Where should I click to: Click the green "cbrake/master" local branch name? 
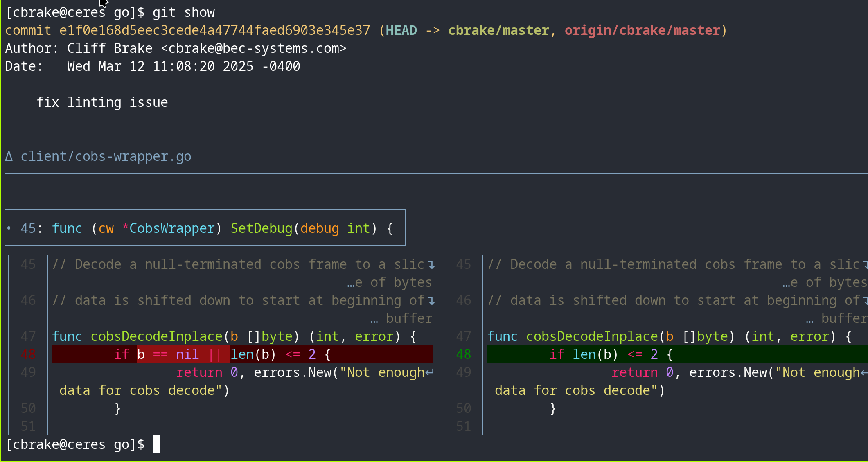[498, 30]
